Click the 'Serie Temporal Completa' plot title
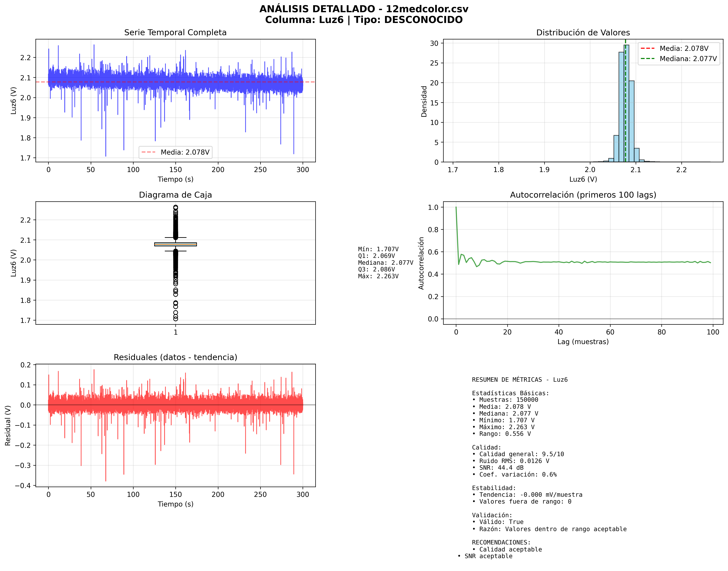 tap(175, 32)
